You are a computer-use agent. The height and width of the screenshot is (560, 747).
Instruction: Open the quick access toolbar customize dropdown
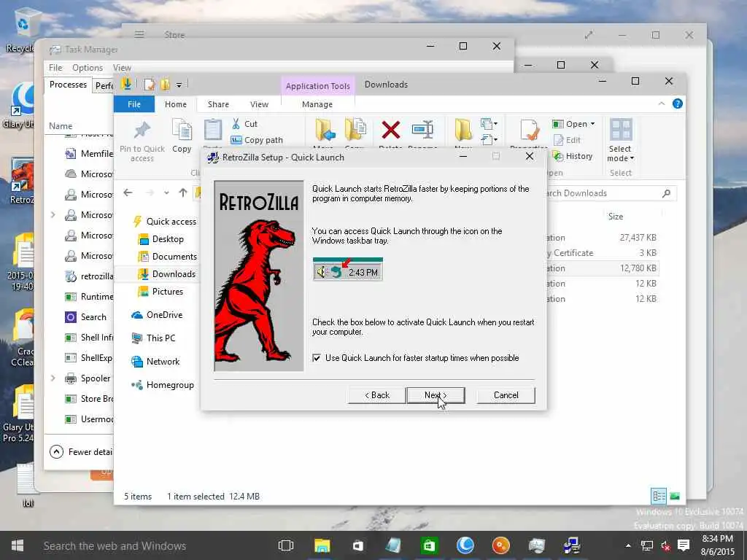[x=179, y=85]
